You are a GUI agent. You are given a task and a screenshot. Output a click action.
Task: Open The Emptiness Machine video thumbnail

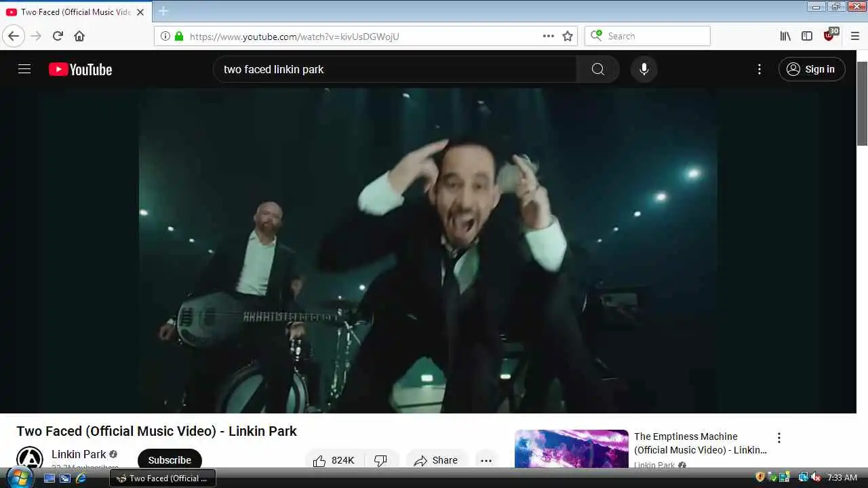pyautogui.click(x=572, y=449)
